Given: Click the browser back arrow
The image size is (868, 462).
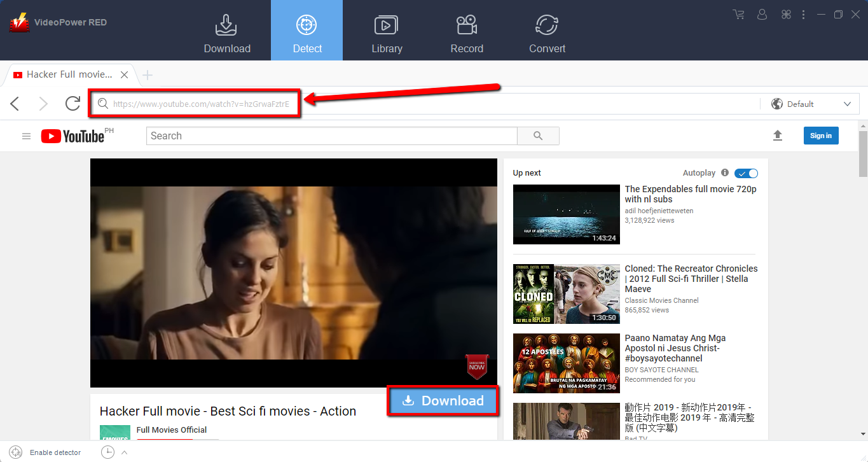Looking at the screenshot, I should (x=15, y=104).
